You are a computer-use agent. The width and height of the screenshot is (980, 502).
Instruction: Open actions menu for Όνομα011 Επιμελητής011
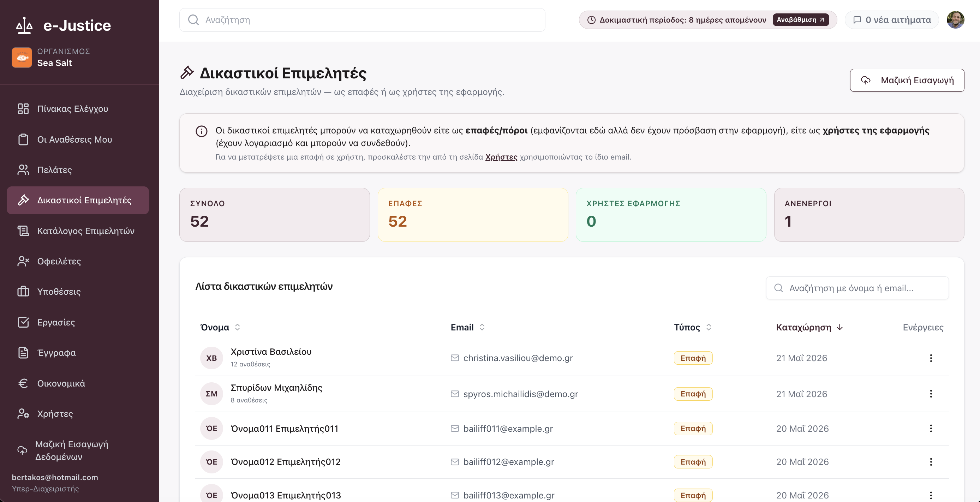931,429
